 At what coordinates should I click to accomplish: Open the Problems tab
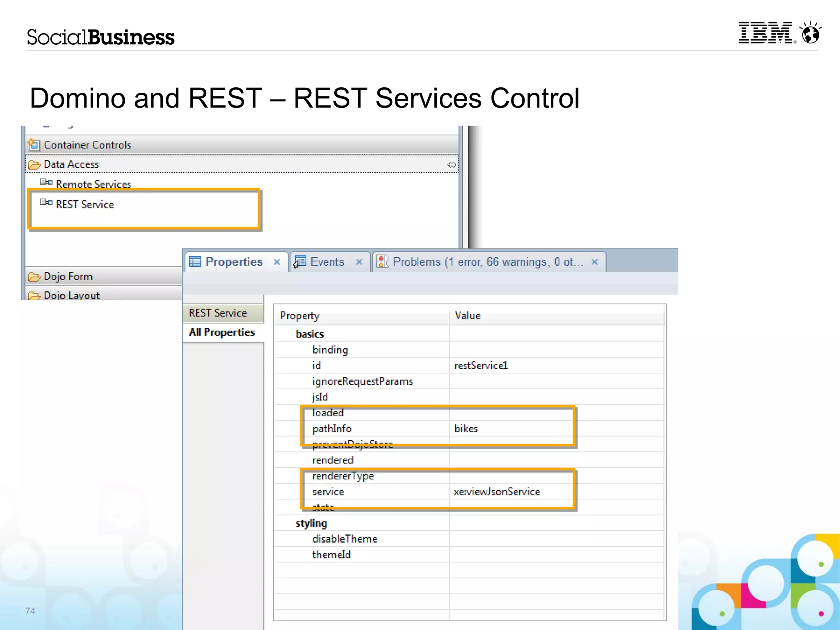tap(488, 262)
